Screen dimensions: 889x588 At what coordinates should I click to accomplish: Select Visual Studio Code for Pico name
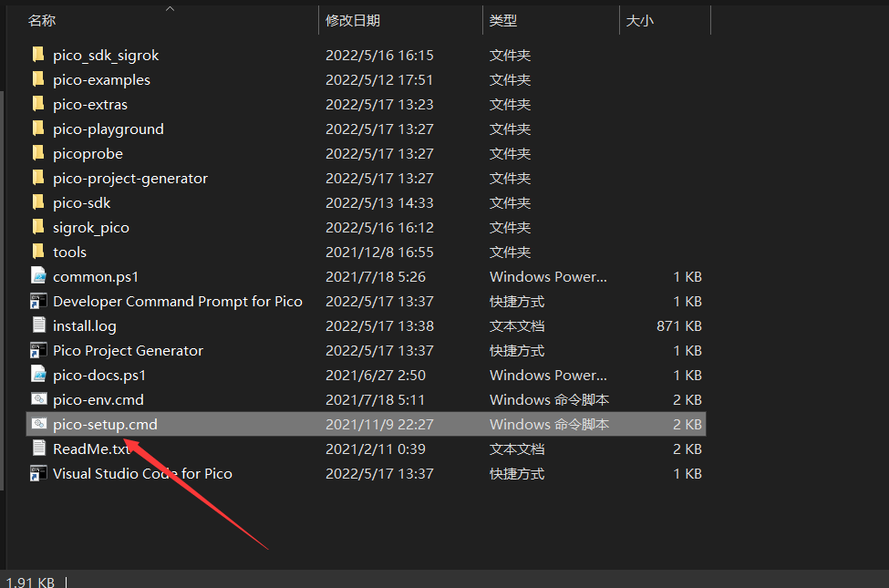pos(142,473)
